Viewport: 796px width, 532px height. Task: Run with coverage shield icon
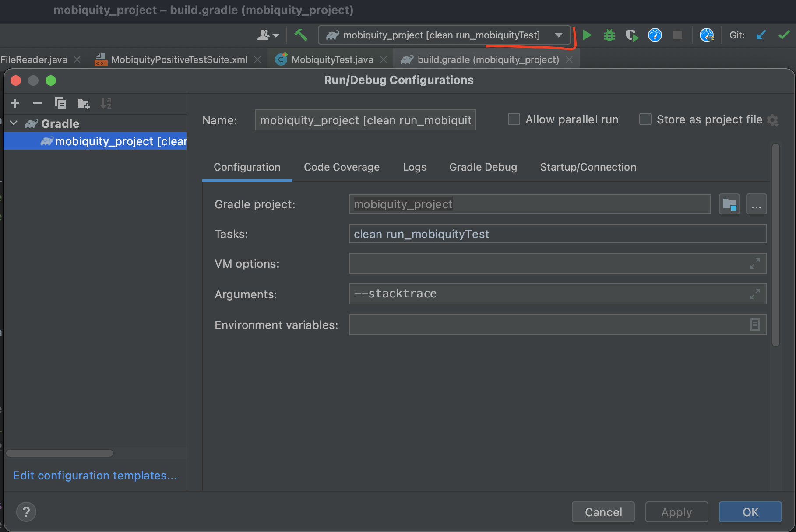[x=632, y=35]
